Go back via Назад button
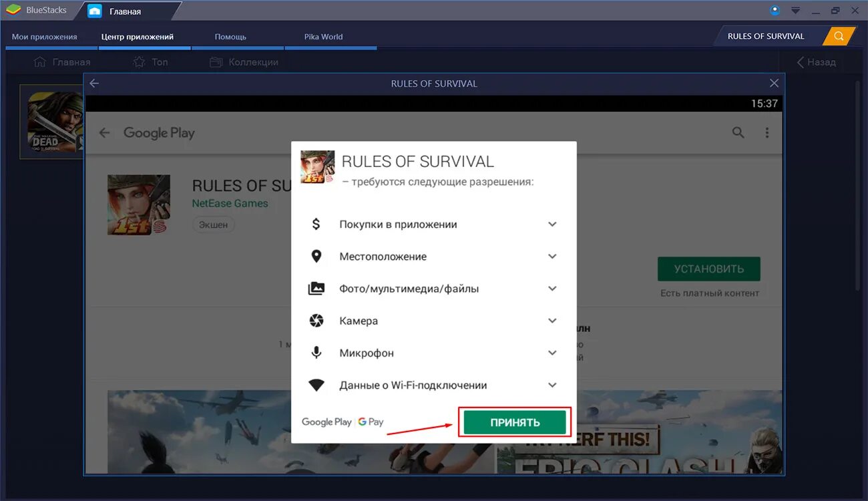Screen dimensions: 868x501 [817, 62]
